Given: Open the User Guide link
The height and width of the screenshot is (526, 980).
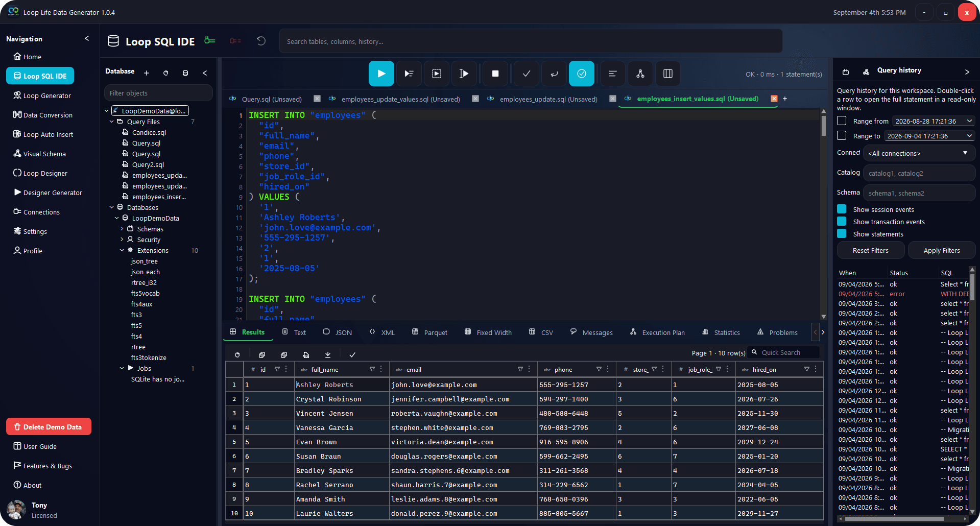Looking at the screenshot, I should coord(35,446).
